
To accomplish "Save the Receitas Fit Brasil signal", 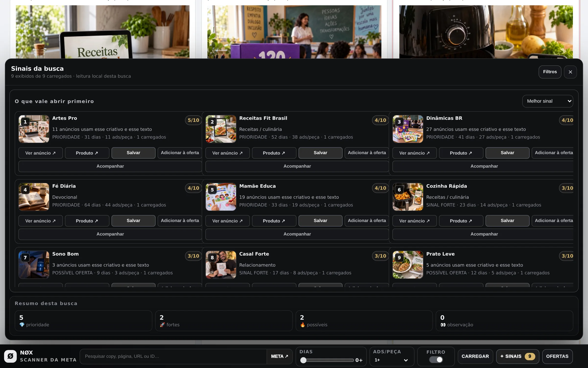I will click(x=320, y=153).
